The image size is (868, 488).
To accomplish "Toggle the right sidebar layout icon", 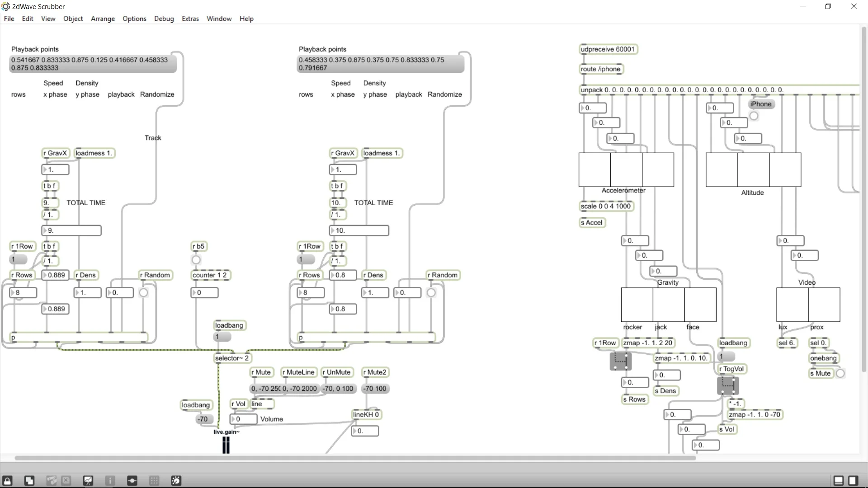I will click(853, 481).
